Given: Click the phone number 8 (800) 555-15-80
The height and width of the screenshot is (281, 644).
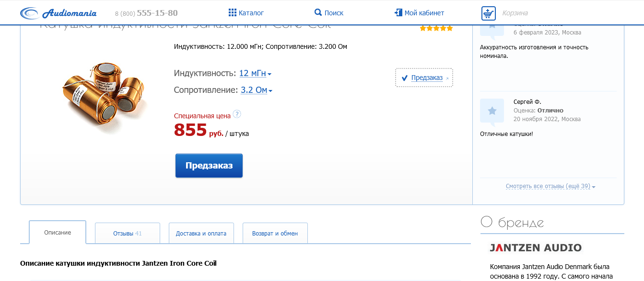Looking at the screenshot, I should [146, 13].
